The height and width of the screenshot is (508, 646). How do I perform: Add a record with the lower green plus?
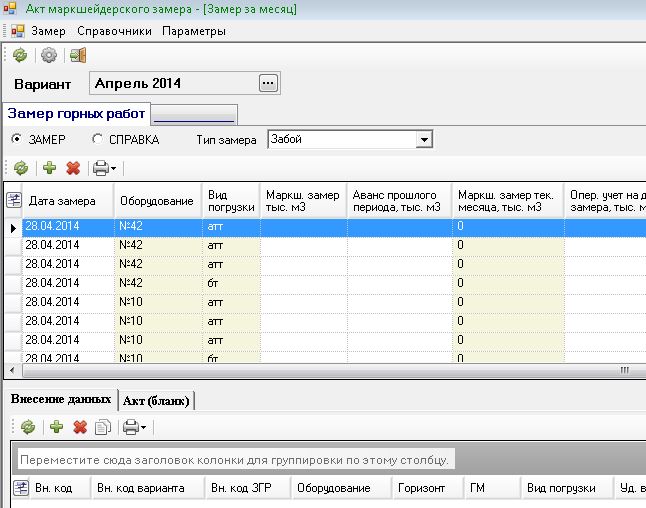click(x=56, y=427)
